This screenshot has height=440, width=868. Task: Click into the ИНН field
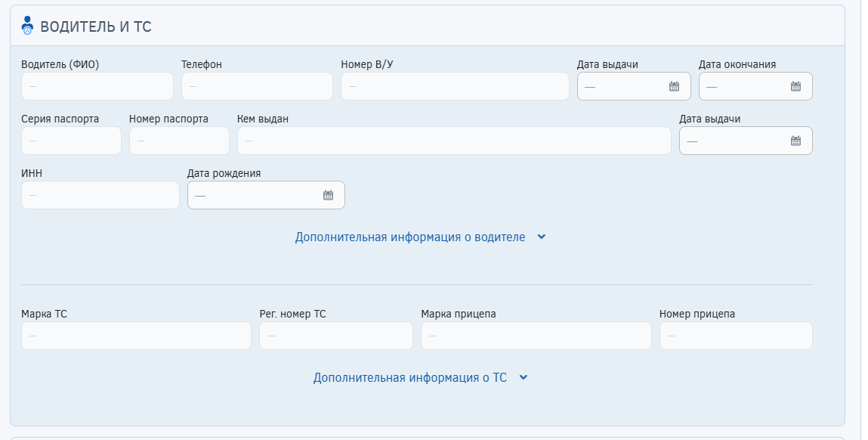click(100, 195)
